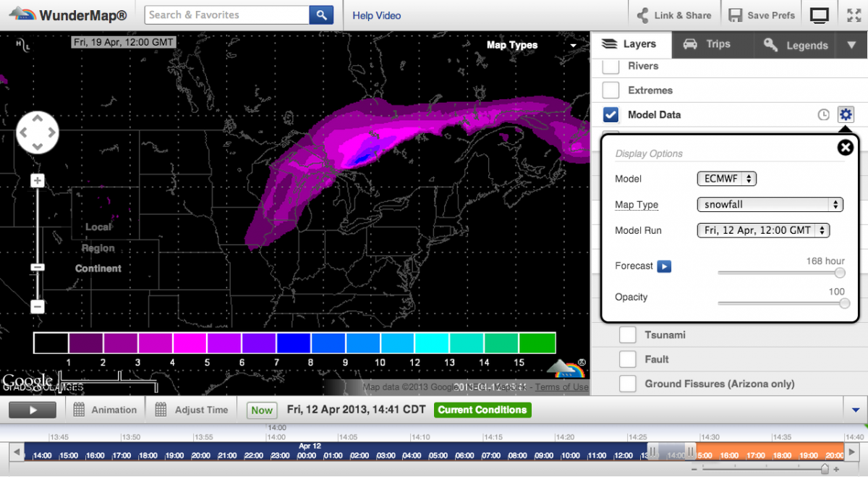Open the Adjust Time calendar control
The height and width of the screenshot is (477, 868).
coord(192,410)
